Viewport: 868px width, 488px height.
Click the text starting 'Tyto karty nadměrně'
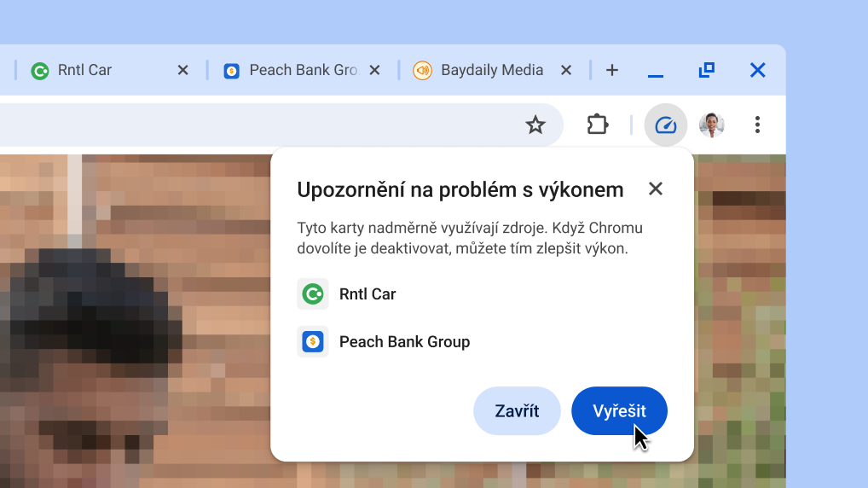click(x=470, y=238)
